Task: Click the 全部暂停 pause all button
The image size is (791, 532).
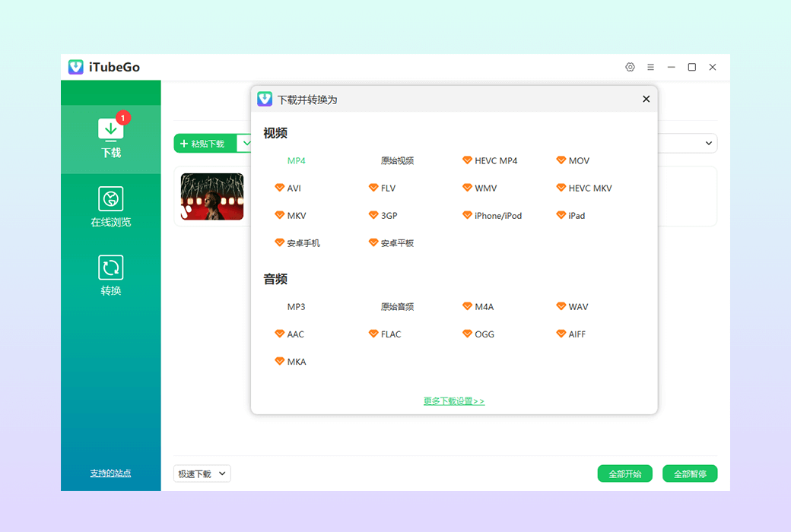Action: [x=690, y=473]
